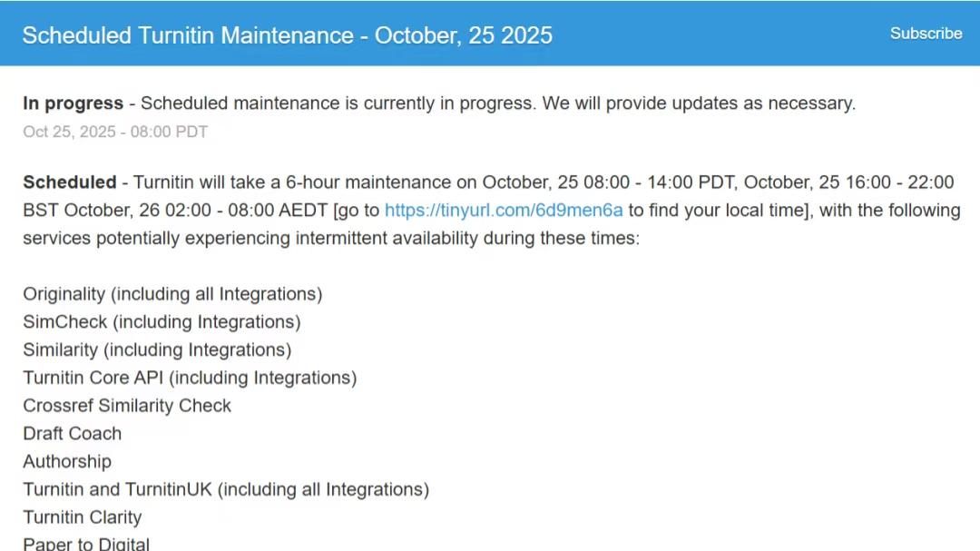
Task: Click the Authorship service entry
Action: tap(67, 462)
